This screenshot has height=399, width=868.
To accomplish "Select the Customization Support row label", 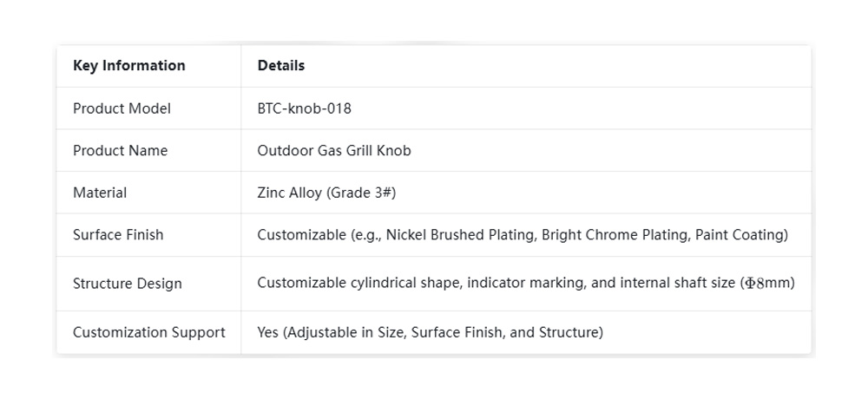I will point(149,332).
